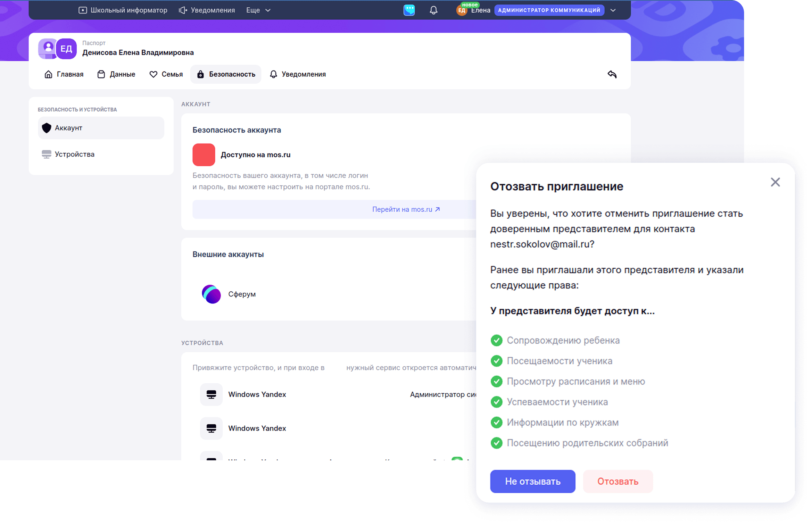Open the Безопасность tab
Image resolution: width=812 pixels, height=526 pixels.
226,74
